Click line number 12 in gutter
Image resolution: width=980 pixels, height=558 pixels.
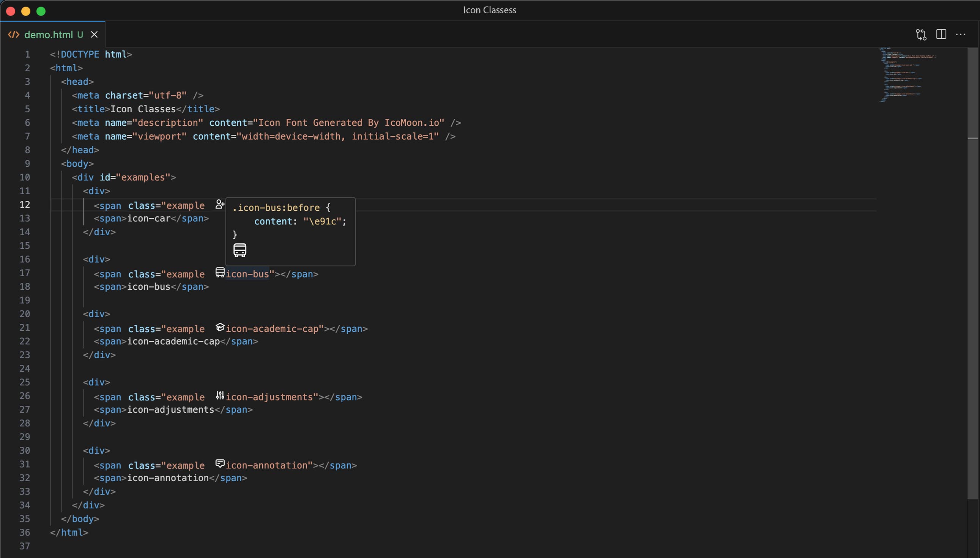click(25, 205)
